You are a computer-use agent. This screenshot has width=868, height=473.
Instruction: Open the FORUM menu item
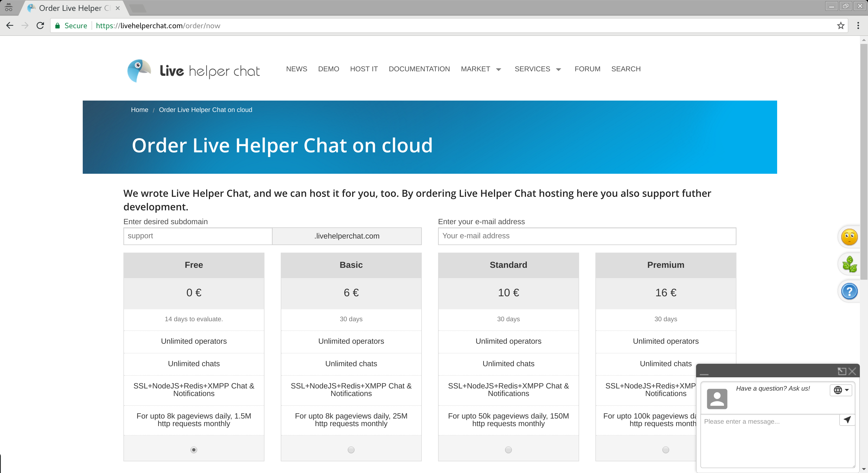coord(587,69)
